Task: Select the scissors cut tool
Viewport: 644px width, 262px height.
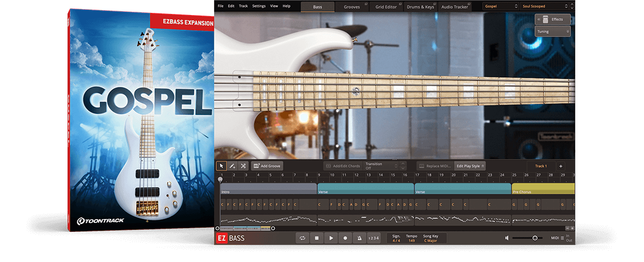Action: [x=243, y=166]
